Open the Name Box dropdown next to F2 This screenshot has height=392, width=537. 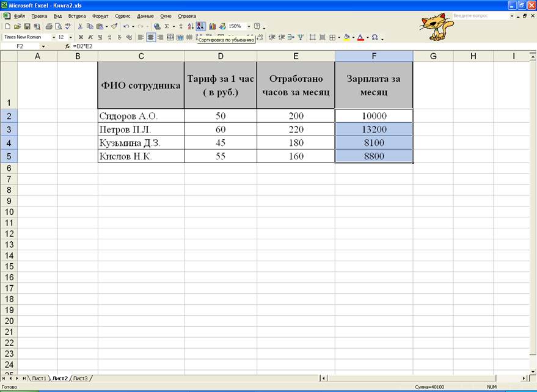pos(43,46)
